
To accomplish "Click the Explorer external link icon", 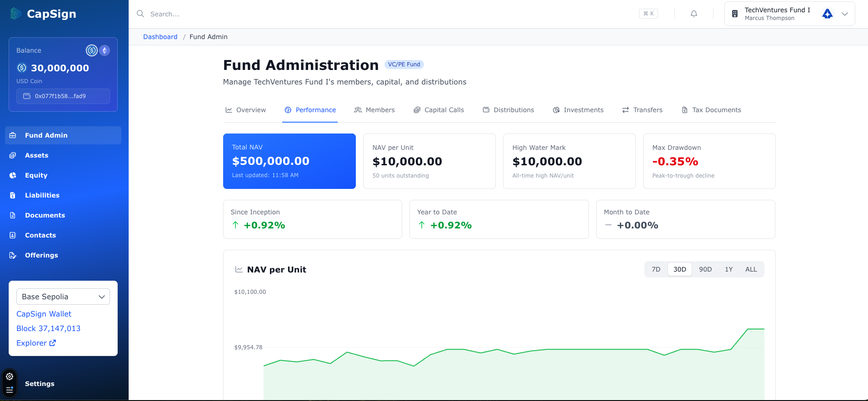I will [52, 343].
